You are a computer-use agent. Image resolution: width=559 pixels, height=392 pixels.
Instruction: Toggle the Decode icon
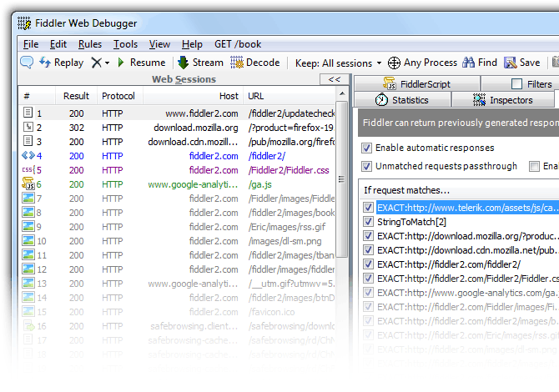pos(236,63)
